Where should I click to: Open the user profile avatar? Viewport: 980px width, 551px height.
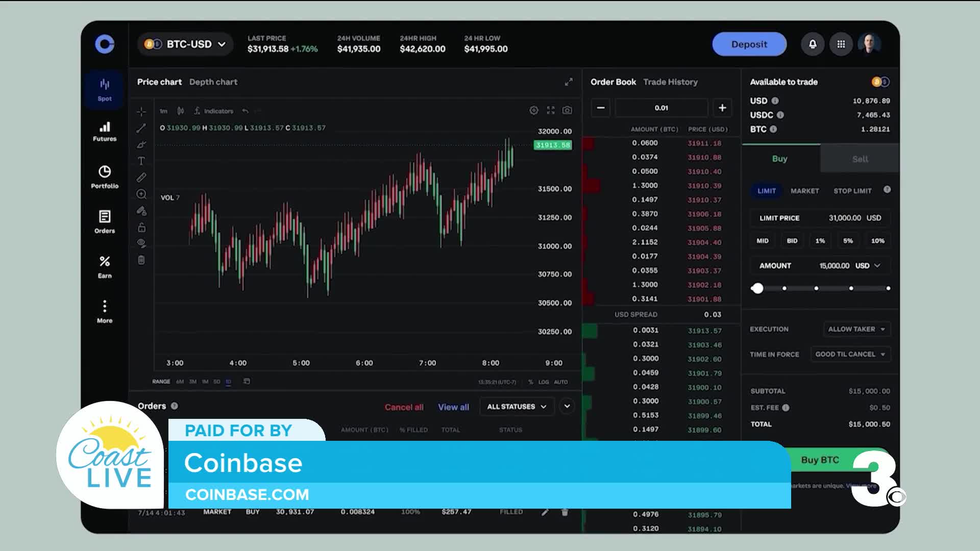click(870, 44)
